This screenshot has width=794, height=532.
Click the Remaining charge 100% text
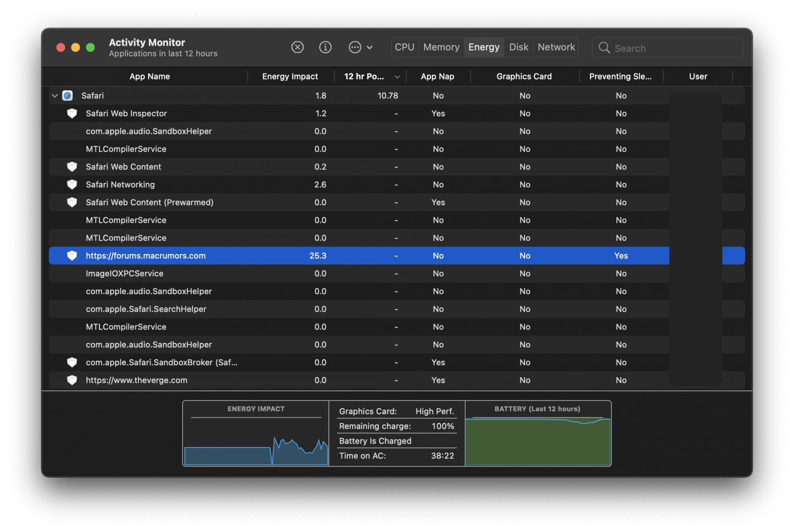[396, 426]
